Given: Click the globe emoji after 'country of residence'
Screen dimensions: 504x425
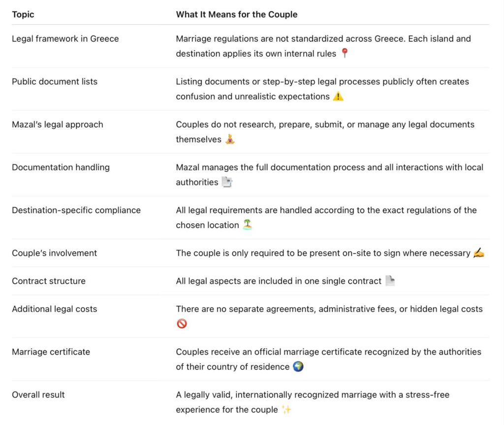Looking at the screenshot, I should tap(298, 366).
